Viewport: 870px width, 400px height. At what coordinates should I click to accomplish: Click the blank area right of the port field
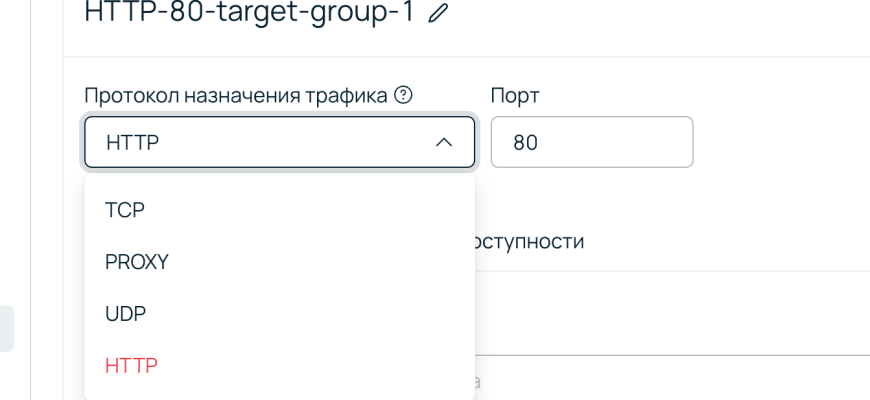click(x=780, y=142)
